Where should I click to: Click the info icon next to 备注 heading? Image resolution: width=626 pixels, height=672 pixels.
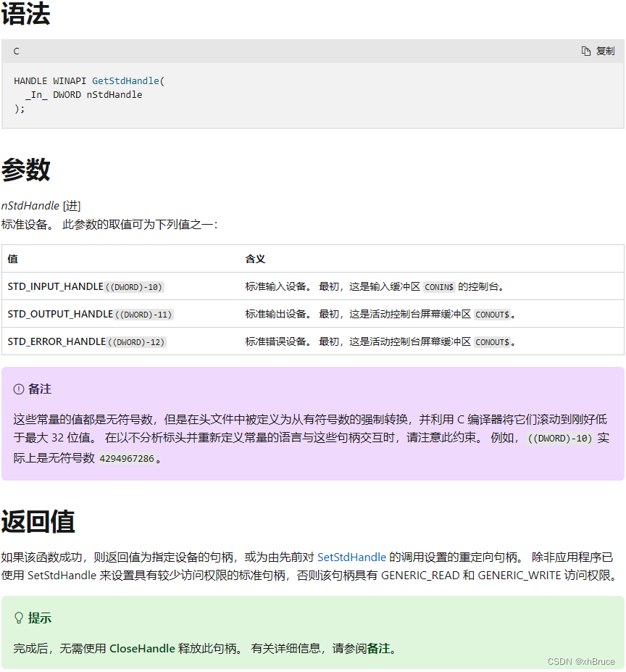19,389
